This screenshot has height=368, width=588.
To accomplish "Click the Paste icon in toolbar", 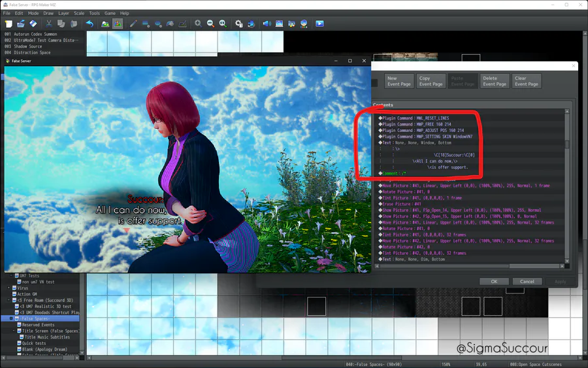I will click(x=73, y=24).
